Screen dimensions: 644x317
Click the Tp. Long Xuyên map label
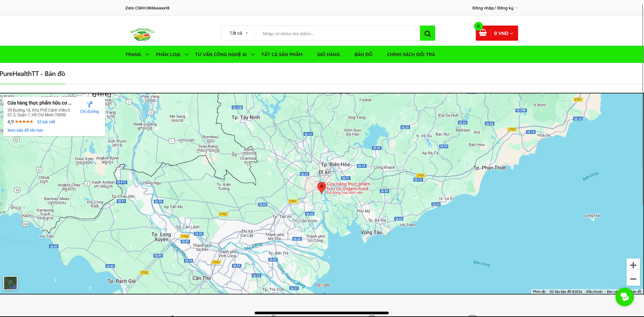tap(161, 237)
